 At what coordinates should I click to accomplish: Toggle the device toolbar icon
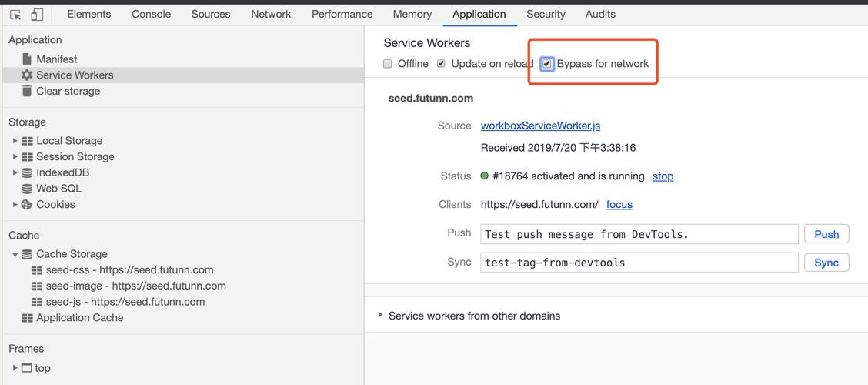pos(37,15)
